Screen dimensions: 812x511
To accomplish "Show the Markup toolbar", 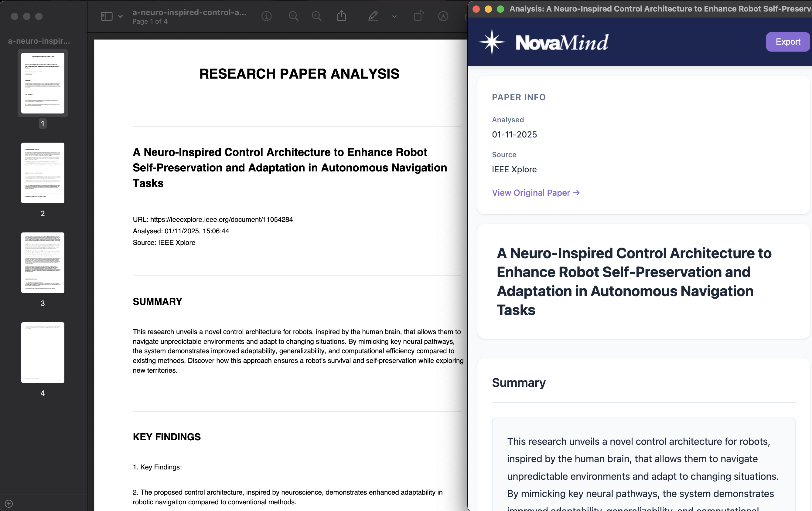I will 443,16.
